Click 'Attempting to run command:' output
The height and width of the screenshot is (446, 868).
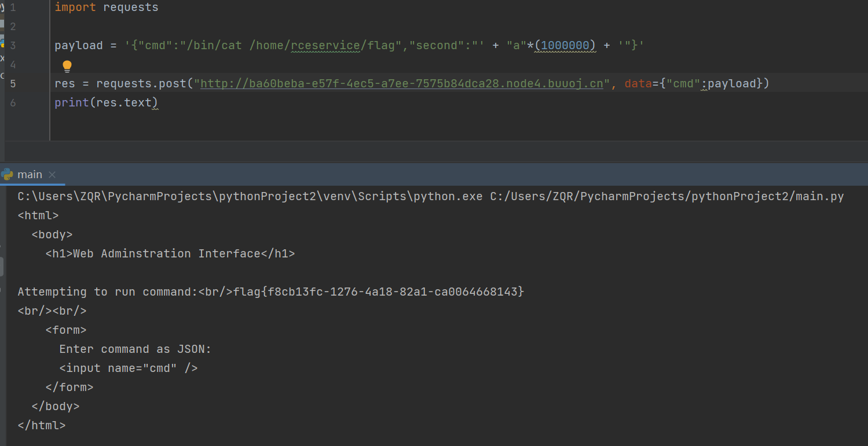pyautogui.click(x=108, y=292)
